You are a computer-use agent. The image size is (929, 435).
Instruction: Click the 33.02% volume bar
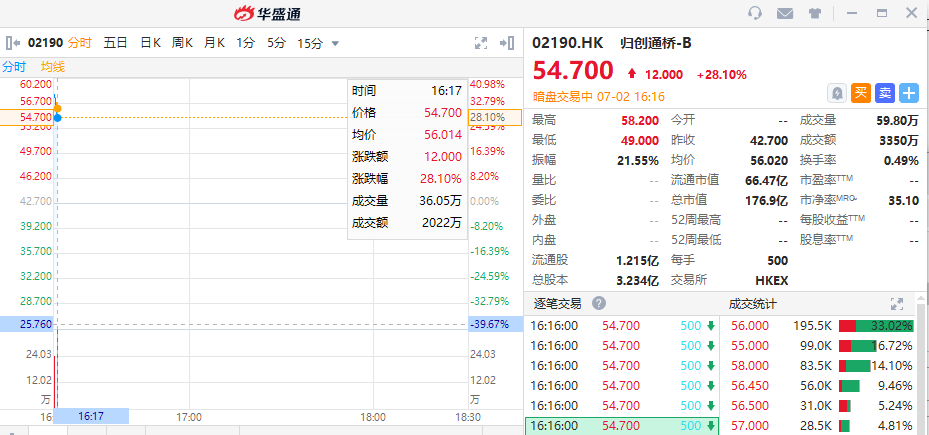point(876,325)
